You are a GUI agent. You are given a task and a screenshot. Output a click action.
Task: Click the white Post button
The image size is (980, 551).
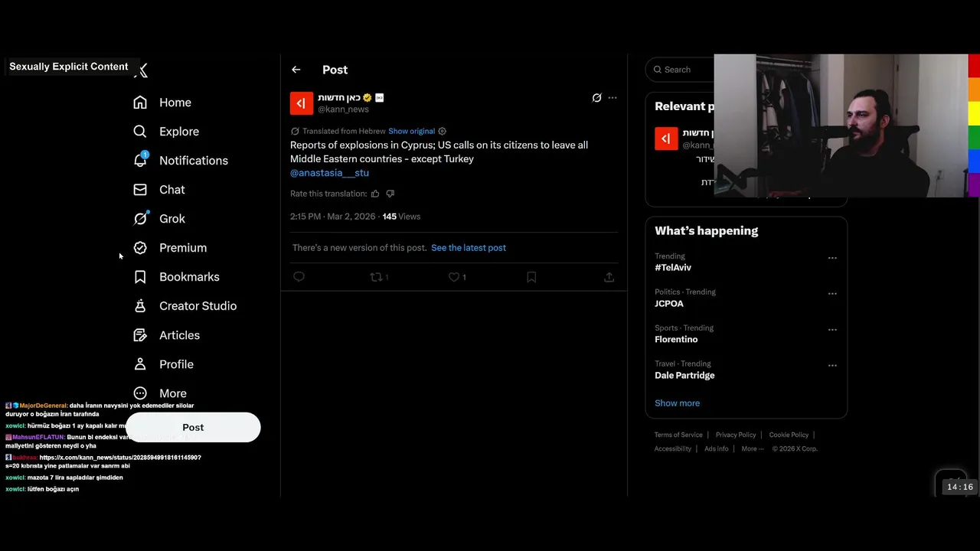click(193, 427)
